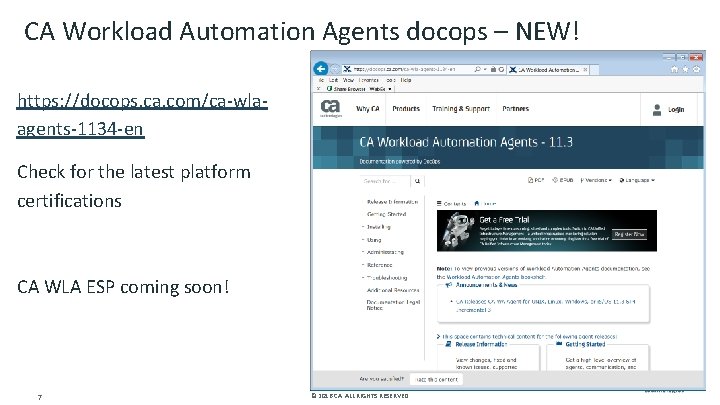Click the Home icon in breadcrumb
The width and height of the screenshot is (720, 405).
[477, 203]
